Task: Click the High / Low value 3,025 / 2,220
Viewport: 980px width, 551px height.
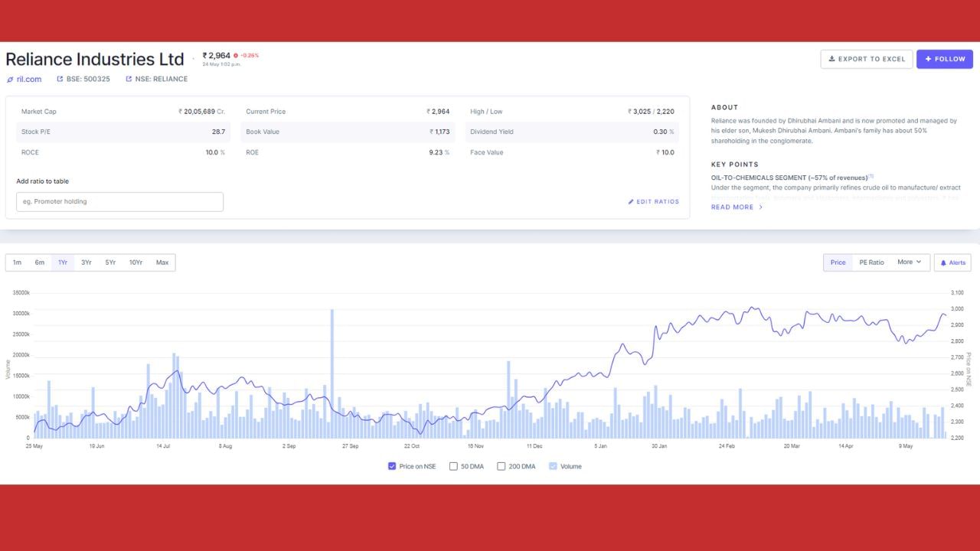Action: (652, 112)
